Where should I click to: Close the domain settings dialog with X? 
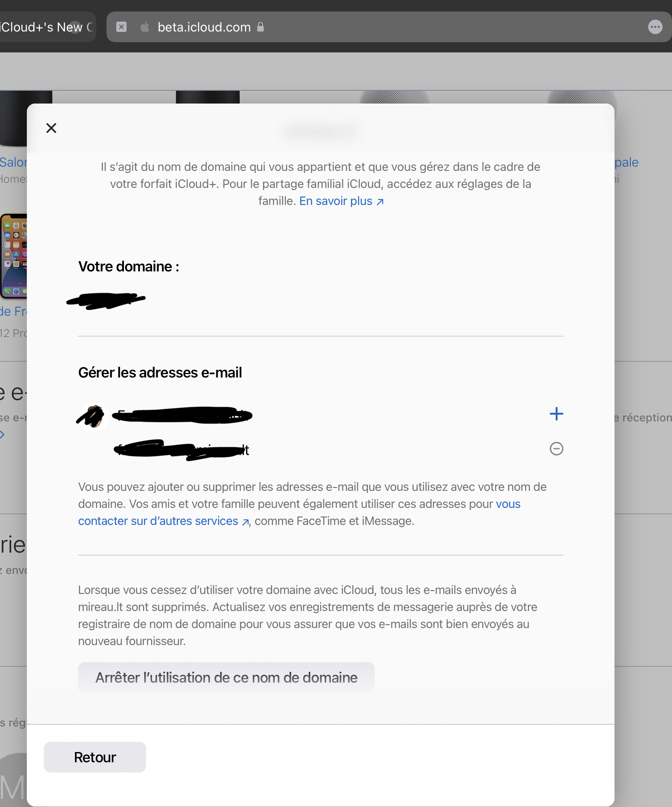pos(51,128)
